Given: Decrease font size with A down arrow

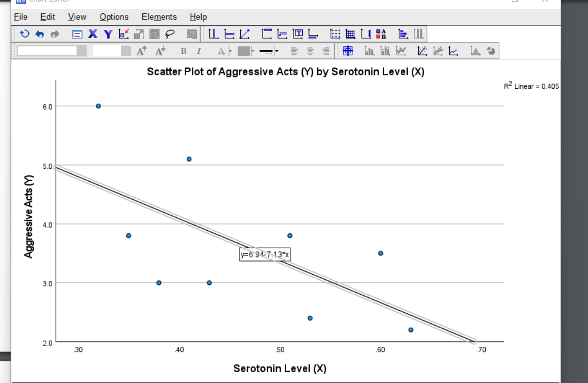Looking at the screenshot, I should click(160, 51).
